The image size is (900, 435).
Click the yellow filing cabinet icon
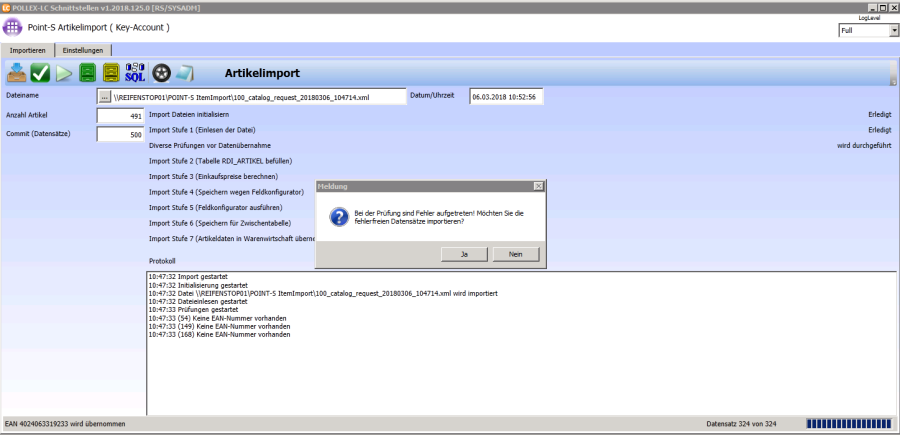tap(112, 73)
